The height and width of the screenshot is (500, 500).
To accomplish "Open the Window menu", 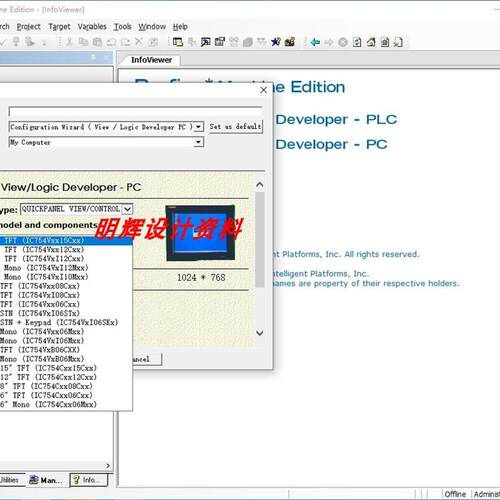I will (152, 26).
